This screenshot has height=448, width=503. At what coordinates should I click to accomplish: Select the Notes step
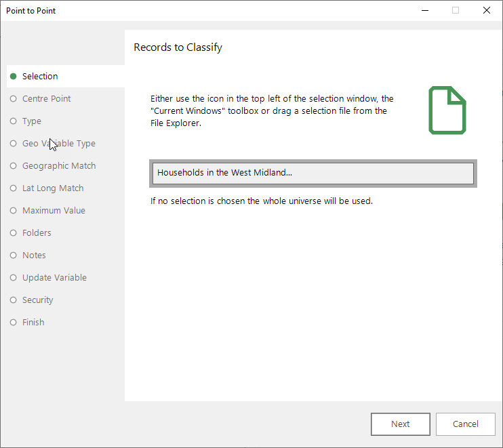(34, 256)
